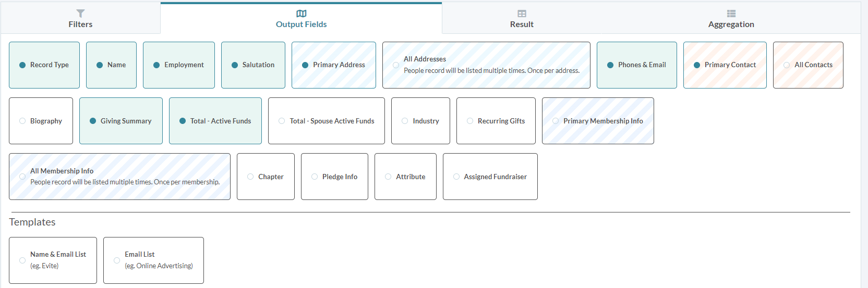Pick the Assigned Fundraiser field
868x288 pixels.
pyautogui.click(x=490, y=177)
